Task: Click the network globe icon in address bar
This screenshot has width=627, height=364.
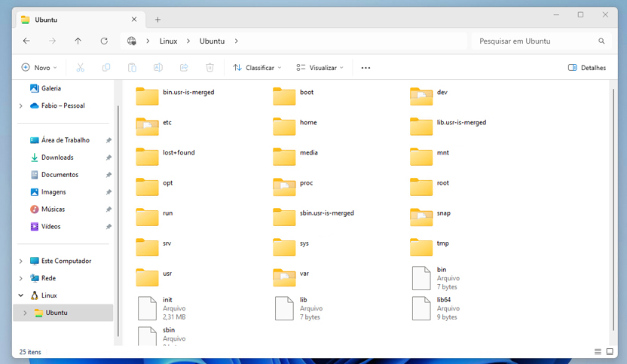Action: point(132,41)
